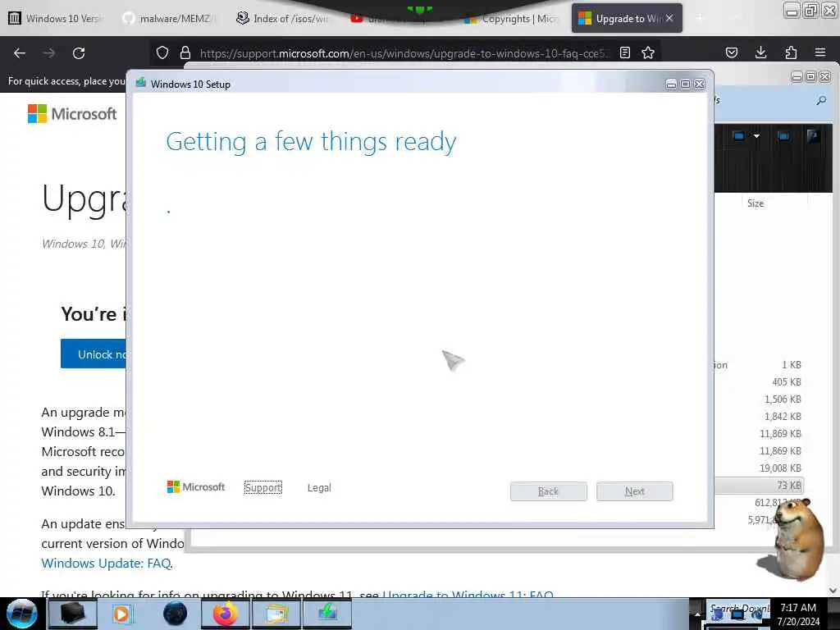Click the view layout icon in Explorer

[739, 136]
